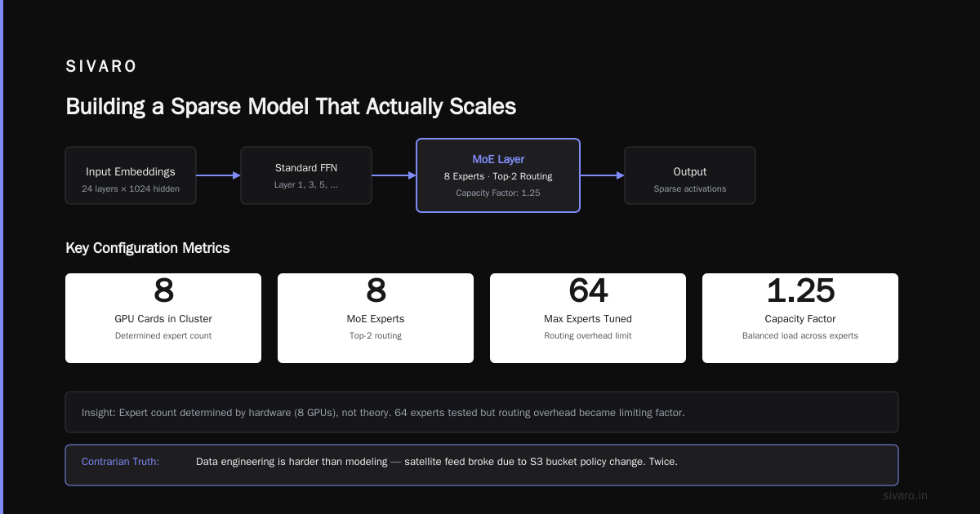Click the Building a Sparse Model title

coord(291,107)
